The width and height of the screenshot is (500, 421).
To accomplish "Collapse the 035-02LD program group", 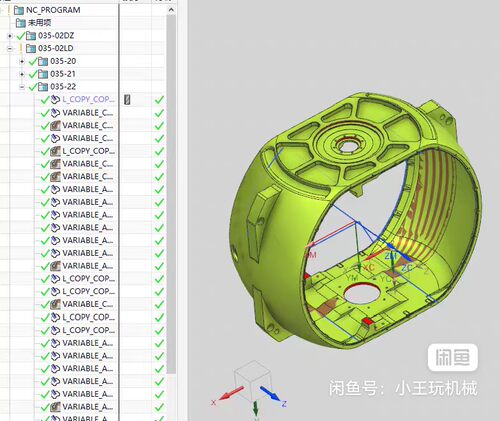I will 10,49.
